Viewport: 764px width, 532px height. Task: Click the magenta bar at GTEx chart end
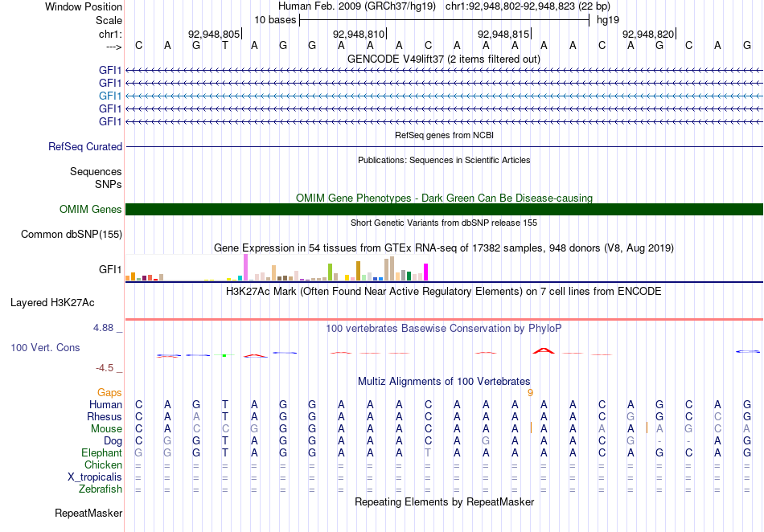pos(426,272)
